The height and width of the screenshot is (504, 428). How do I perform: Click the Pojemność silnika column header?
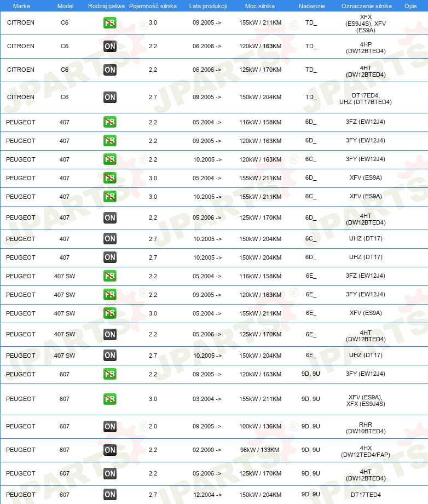click(x=153, y=6)
